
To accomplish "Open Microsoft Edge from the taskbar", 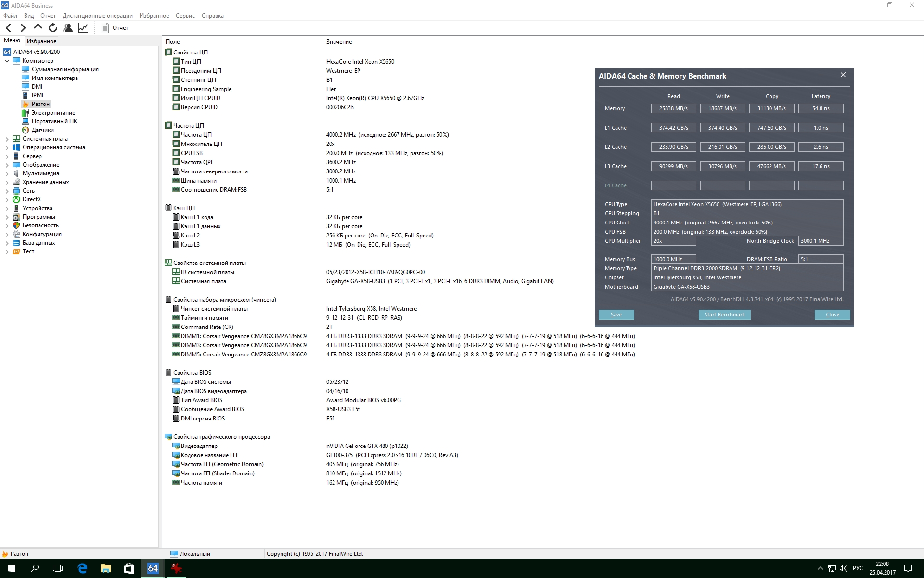I will tap(82, 568).
